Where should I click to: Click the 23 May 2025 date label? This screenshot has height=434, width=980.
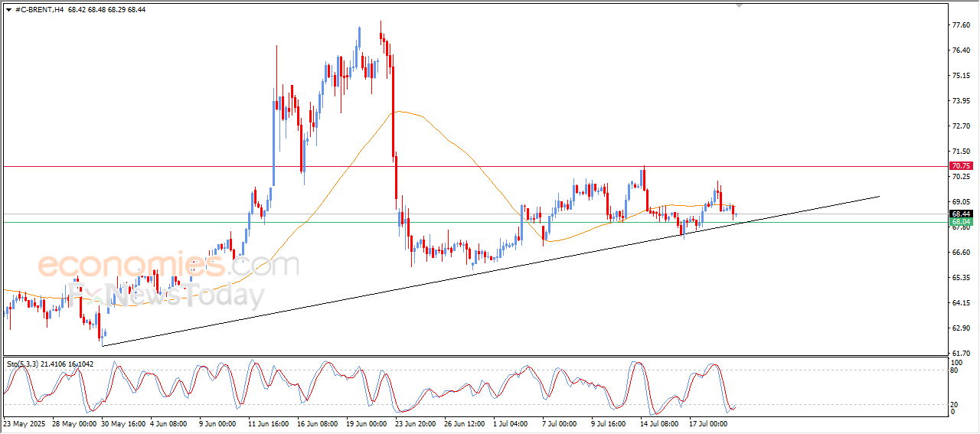coord(24,423)
